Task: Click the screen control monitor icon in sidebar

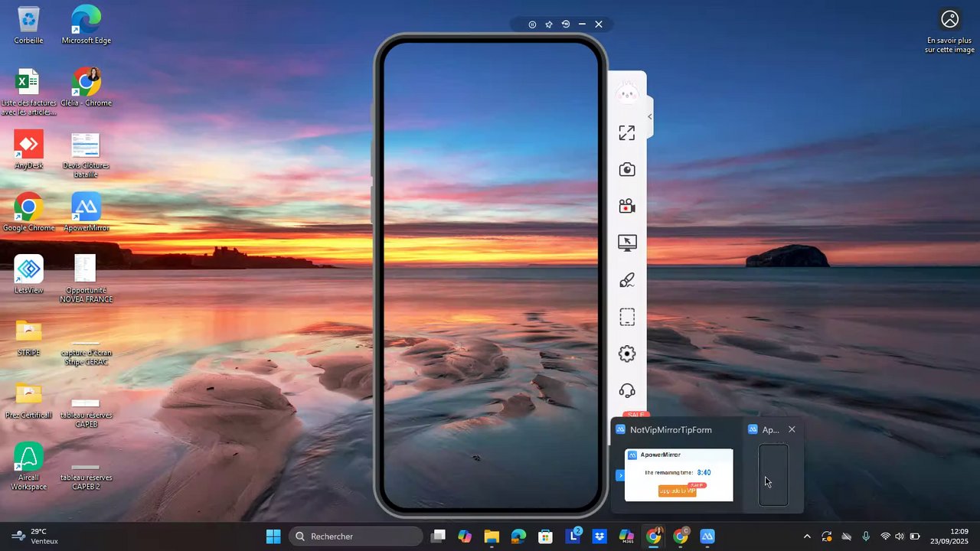Action: [627, 243]
